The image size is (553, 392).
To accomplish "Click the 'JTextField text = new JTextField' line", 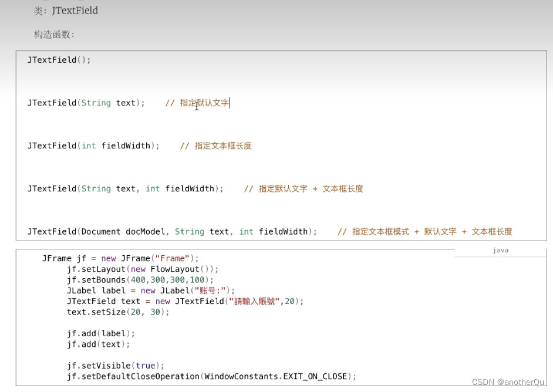I will (x=185, y=302).
